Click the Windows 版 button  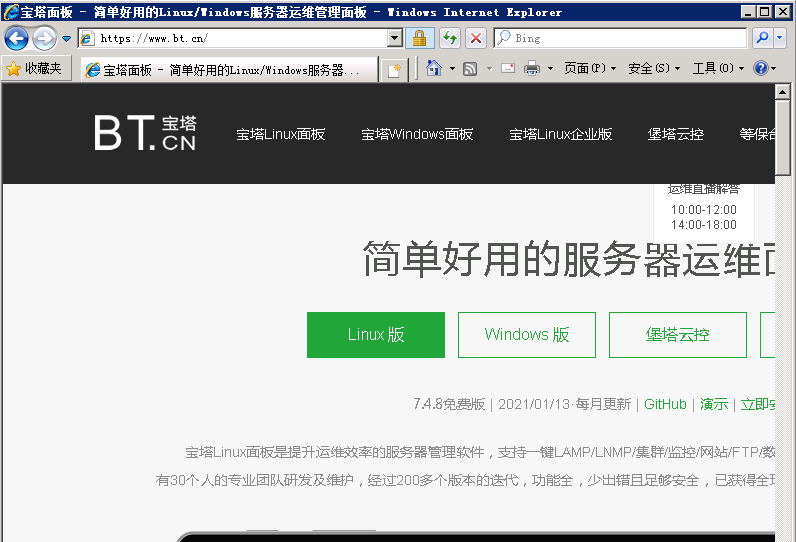(x=526, y=335)
